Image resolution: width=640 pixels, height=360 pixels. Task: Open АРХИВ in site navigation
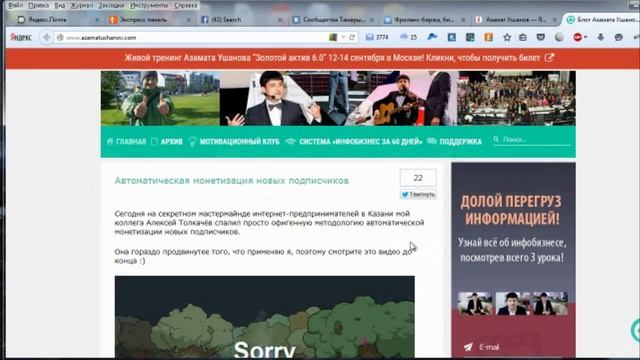coord(167,141)
